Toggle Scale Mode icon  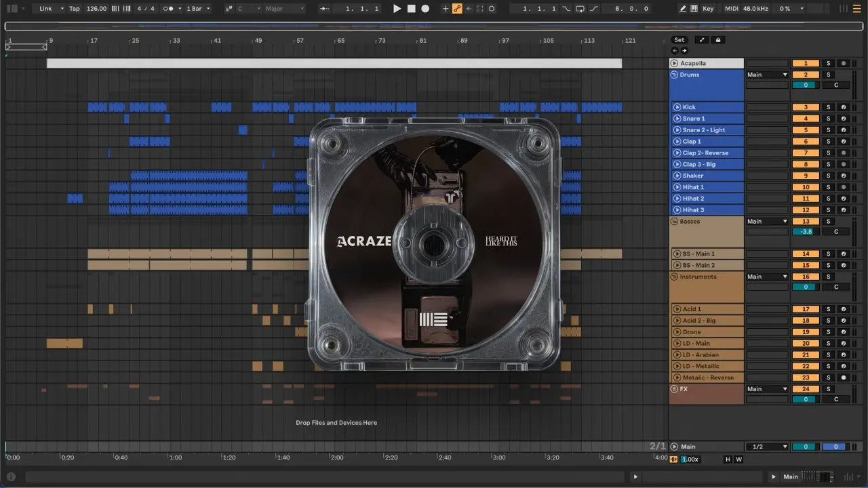pyautogui.click(x=228, y=9)
